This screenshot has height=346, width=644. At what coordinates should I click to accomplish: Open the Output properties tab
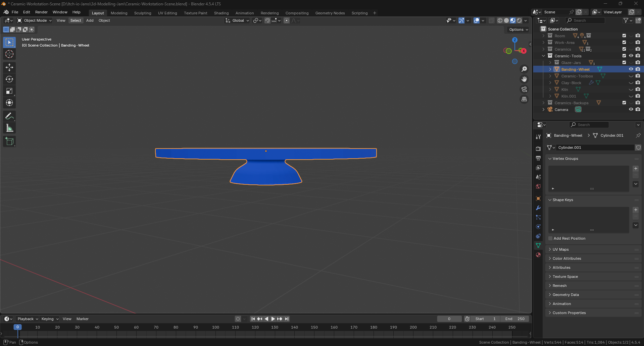pyautogui.click(x=538, y=158)
